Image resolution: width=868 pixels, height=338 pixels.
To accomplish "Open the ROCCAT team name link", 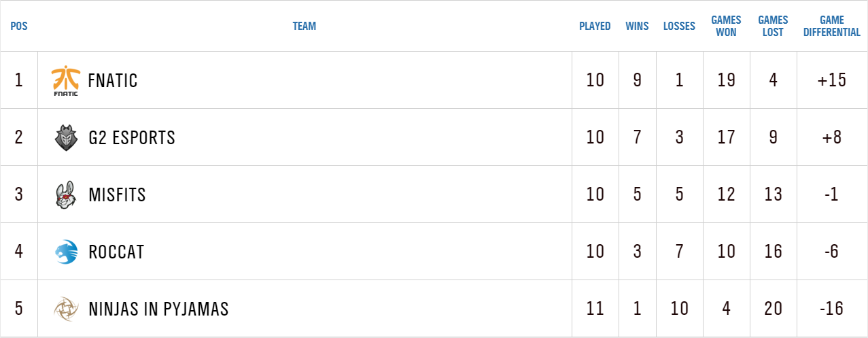I will tap(116, 252).
